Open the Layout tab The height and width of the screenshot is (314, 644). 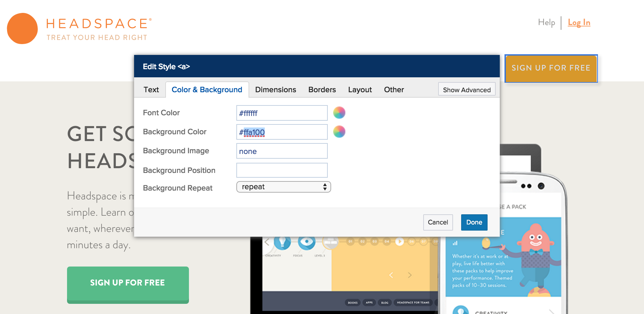[360, 90]
